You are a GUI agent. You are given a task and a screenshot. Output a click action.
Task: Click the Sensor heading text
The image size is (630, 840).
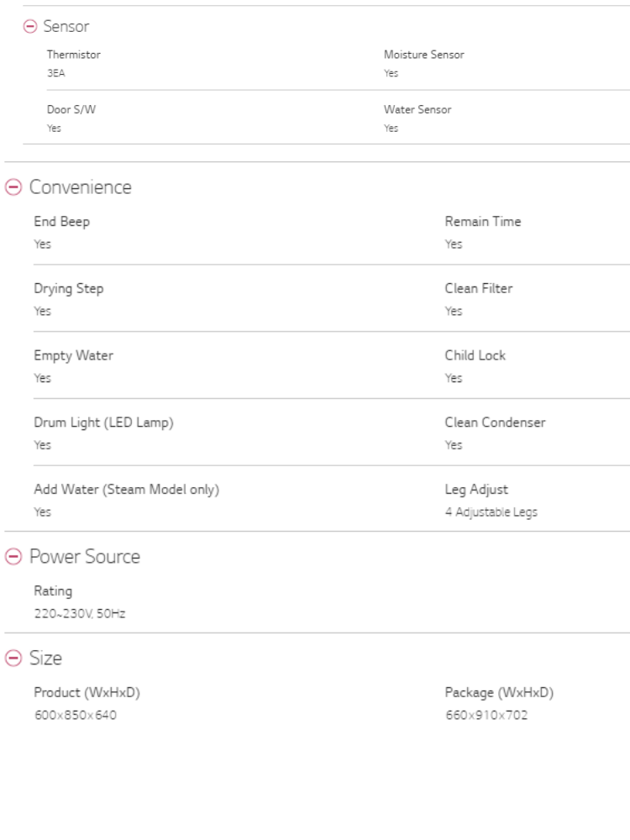pos(66,27)
